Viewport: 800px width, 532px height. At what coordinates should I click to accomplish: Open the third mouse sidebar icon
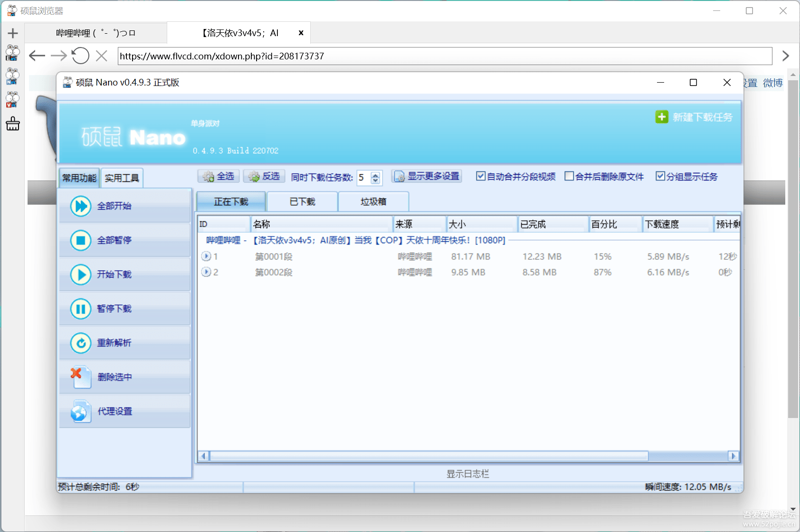click(x=12, y=100)
